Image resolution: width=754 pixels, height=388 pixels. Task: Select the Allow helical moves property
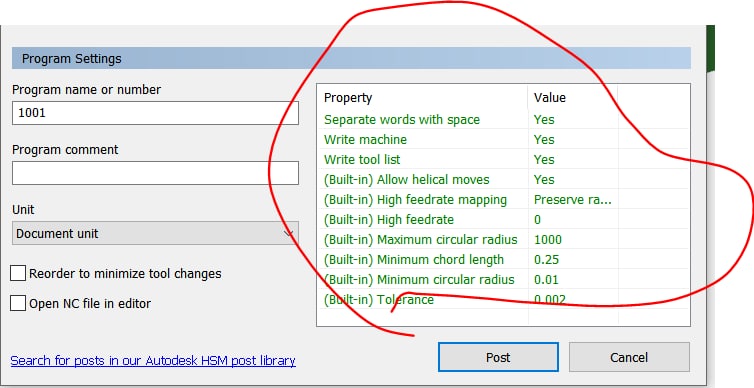pyautogui.click(x=407, y=180)
